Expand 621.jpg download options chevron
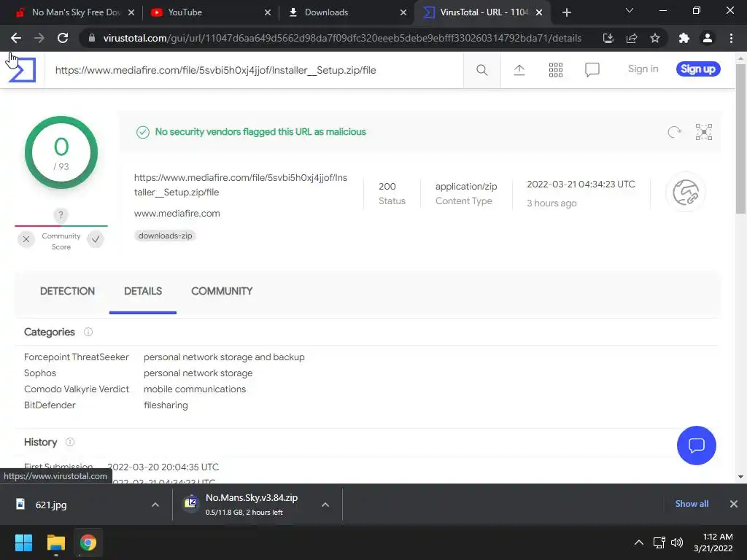Screen dimensions: 747x560 pos(155,505)
